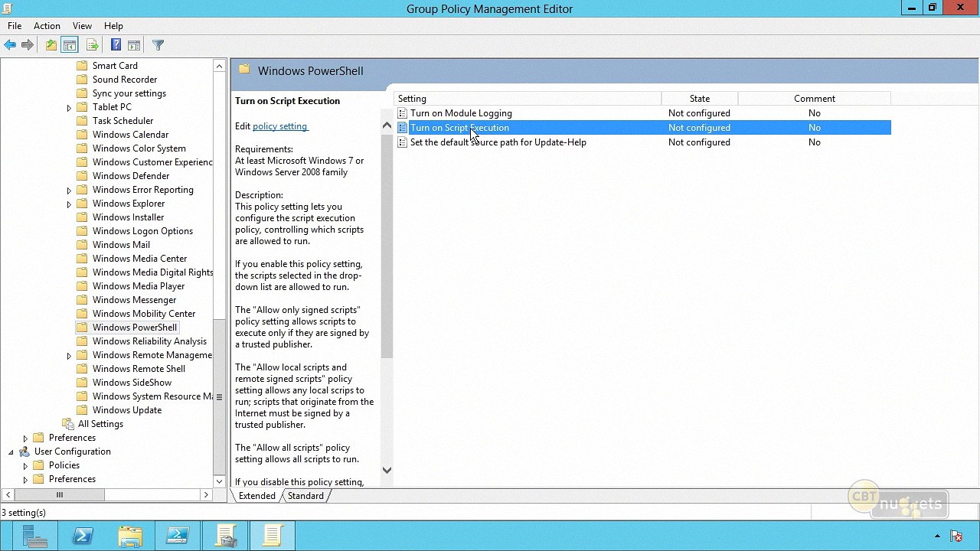This screenshot has width=980, height=551.
Task: Expand the User Configuration Policies node
Action: point(25,466)
